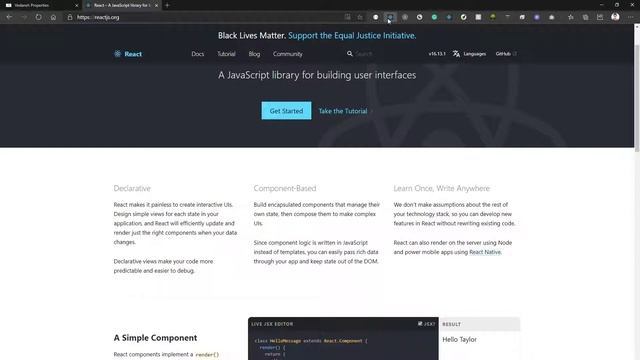Open the Tutorial navigation item
Viewport: 640px width, 360px height.
[x=226, y=54]
